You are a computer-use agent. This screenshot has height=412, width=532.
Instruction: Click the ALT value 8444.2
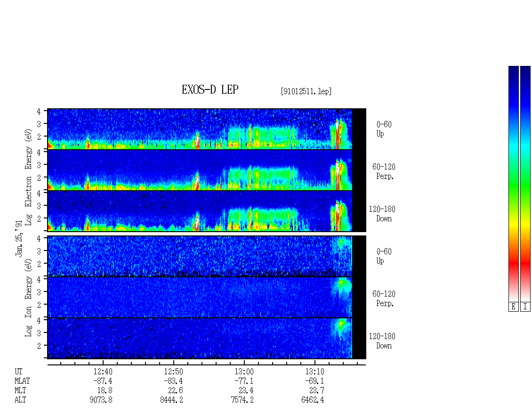172,400
